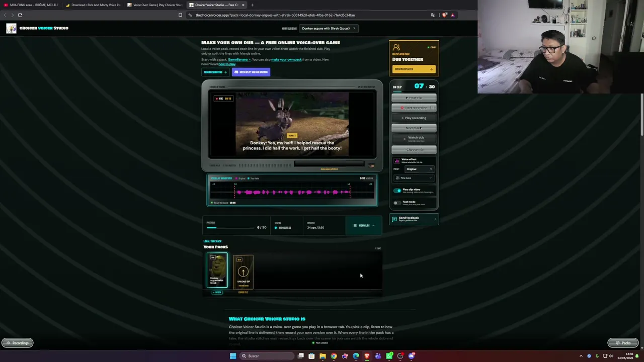Click the mini pack thumbnail below video

[x=372, y=165]
